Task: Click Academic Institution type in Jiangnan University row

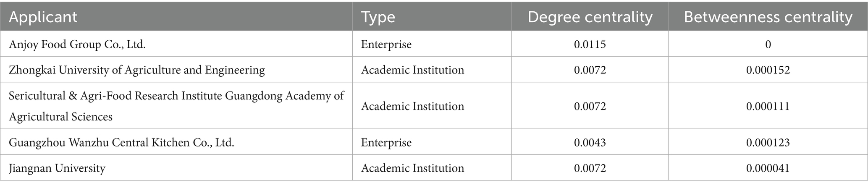Action: coord(412,168)
